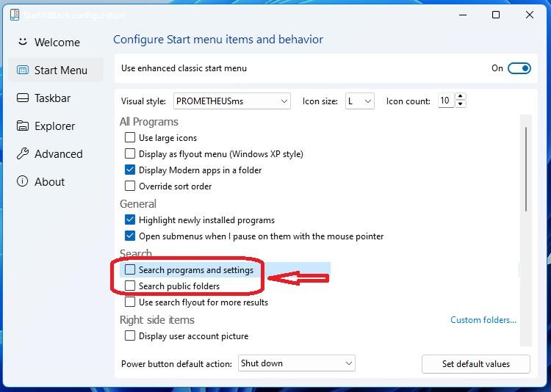The height and width of the screenshot is (392, 551).
Task: Open the Visual style dropdown
Action: pyautogui.click(x=232, y=101)
